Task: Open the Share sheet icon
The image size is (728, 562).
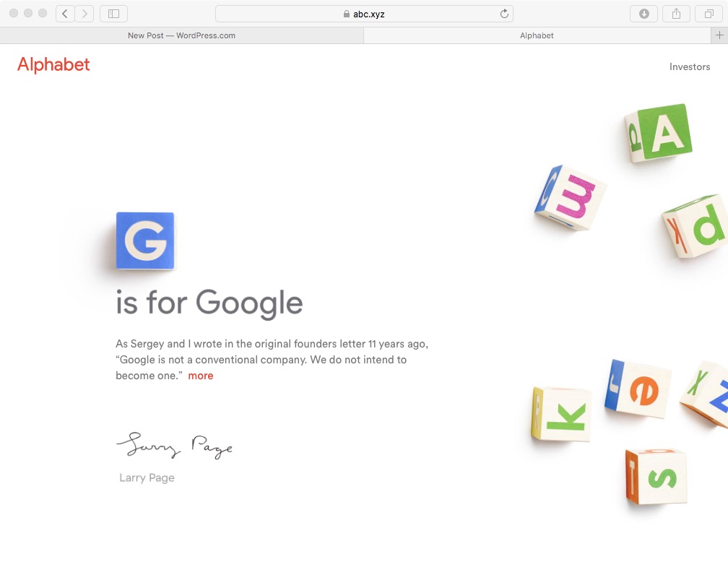Action: [x=676, y=14]
